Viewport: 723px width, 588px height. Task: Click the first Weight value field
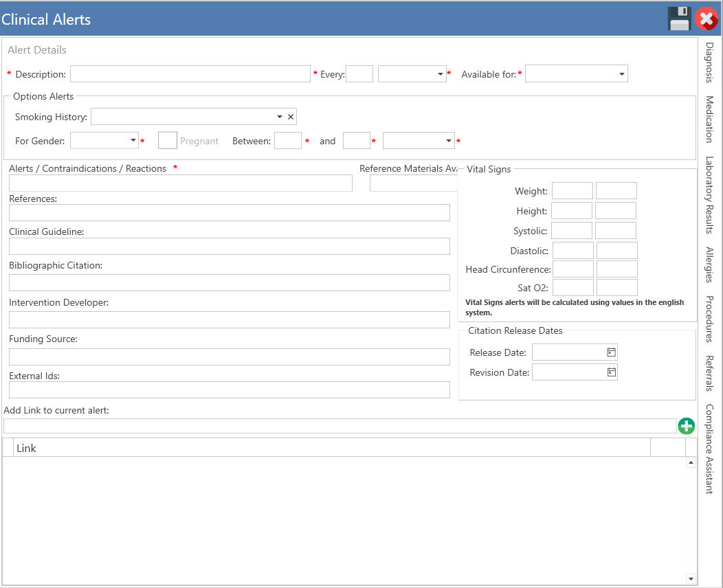572,190
